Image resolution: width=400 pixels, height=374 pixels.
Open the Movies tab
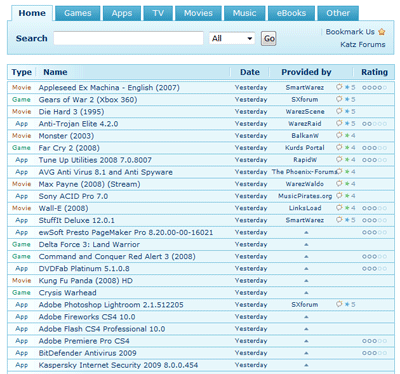pos(198,13)
